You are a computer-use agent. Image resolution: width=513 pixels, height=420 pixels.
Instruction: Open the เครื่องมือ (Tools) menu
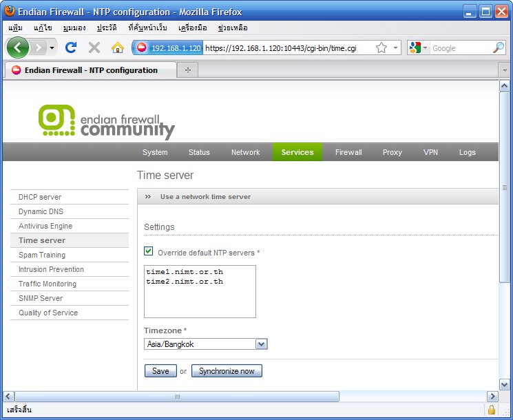click(192, 28)
